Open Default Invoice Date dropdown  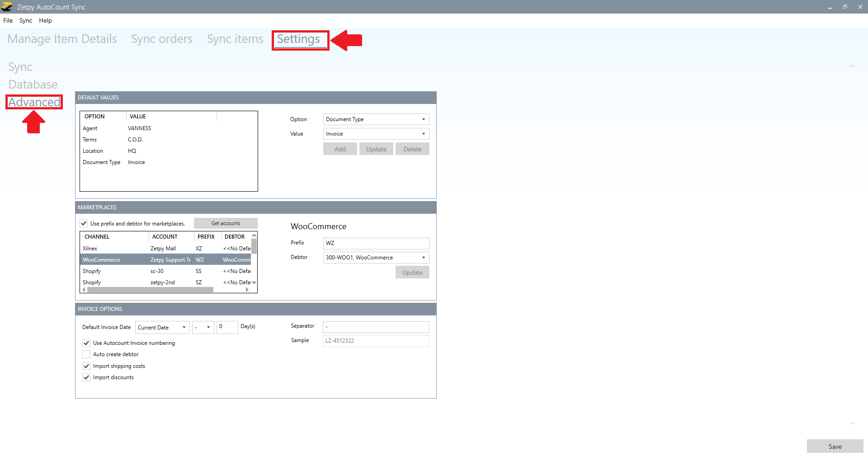(162, 328)
